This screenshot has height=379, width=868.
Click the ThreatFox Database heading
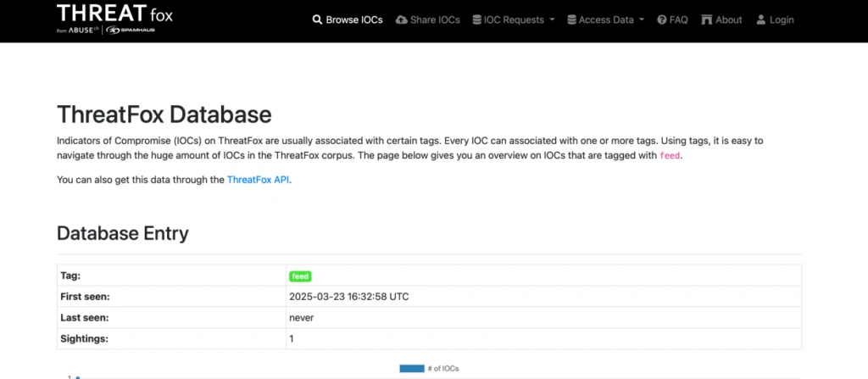[x=164, y=114]
